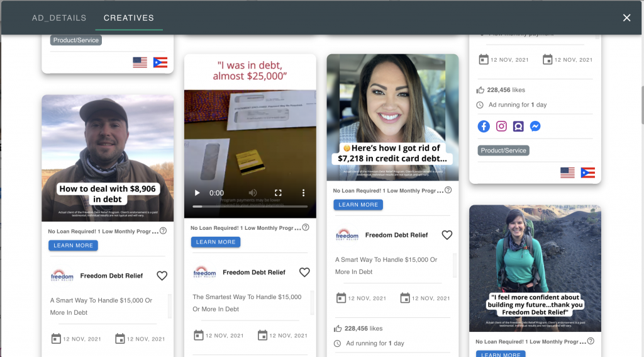Enter fullscreen on the debt video
Viewport: 644px width, 357px height.
point(278,193)
